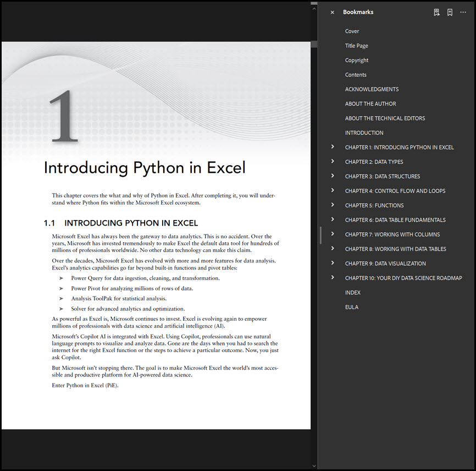The width and height of the screenshot is (476, 471).
Task: Click the 'Analysis ToolPak for statistical analysis' bullet
Action: (119, 299)
